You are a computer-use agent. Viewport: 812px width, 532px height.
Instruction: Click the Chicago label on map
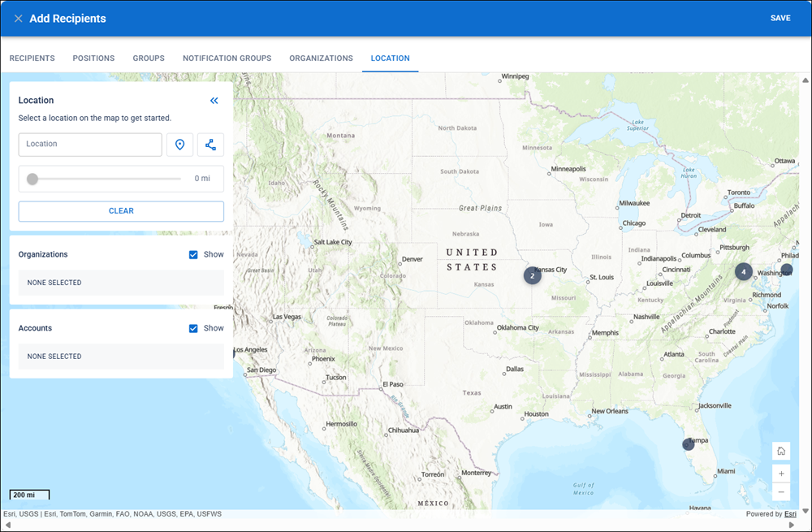tap(634, 223)
